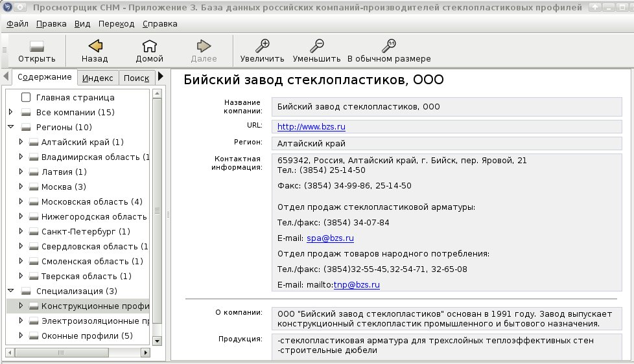Click folder icon of Специализация

click(26, 291)
